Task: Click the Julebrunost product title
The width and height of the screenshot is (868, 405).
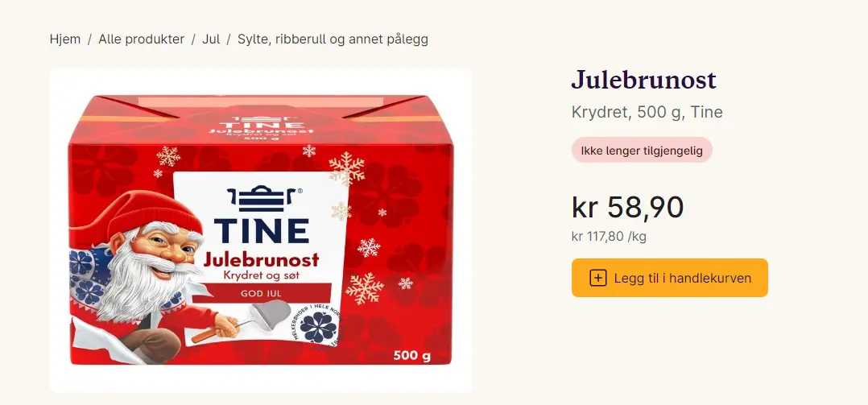Action: coord(644,81)
